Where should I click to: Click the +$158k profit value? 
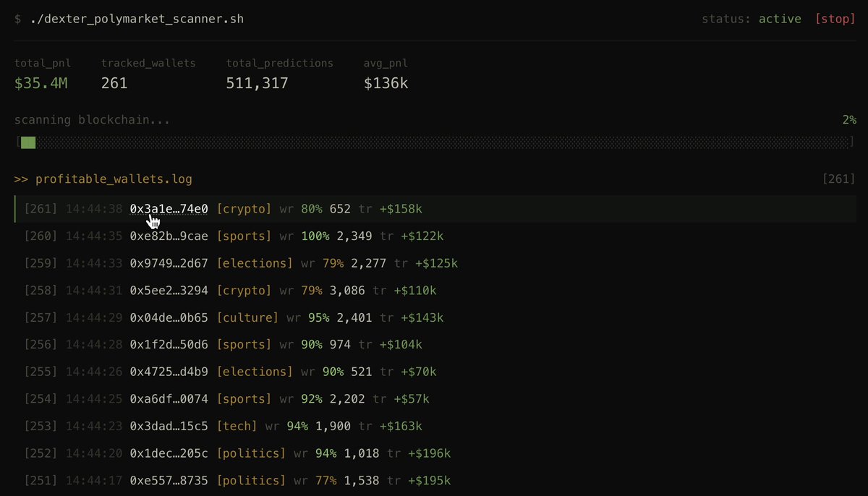[x=401, y=209]
